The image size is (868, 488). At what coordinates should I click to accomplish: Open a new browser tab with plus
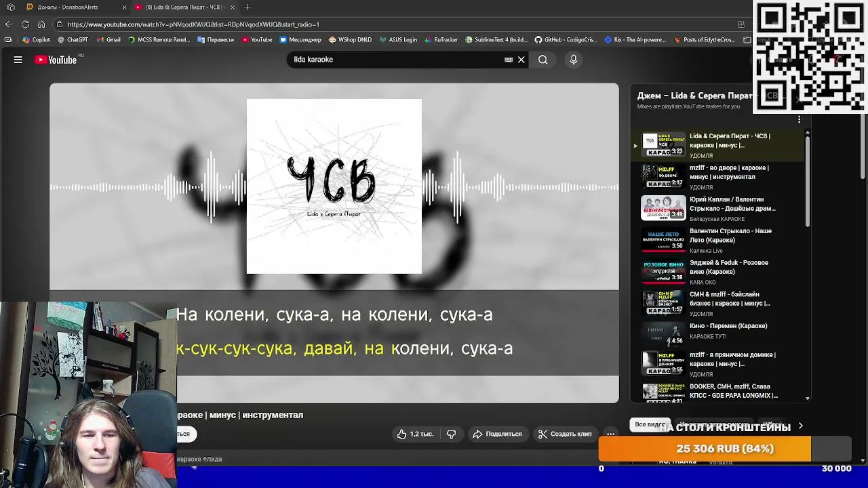pos(248,7)
